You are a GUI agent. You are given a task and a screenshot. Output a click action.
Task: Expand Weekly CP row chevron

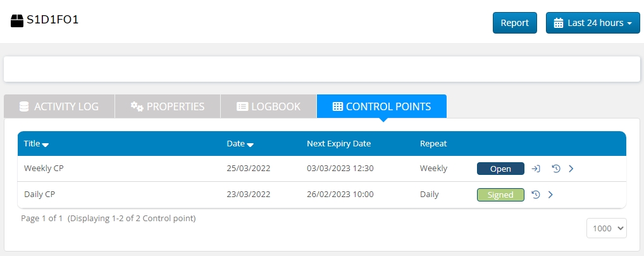tap(571, 169)
